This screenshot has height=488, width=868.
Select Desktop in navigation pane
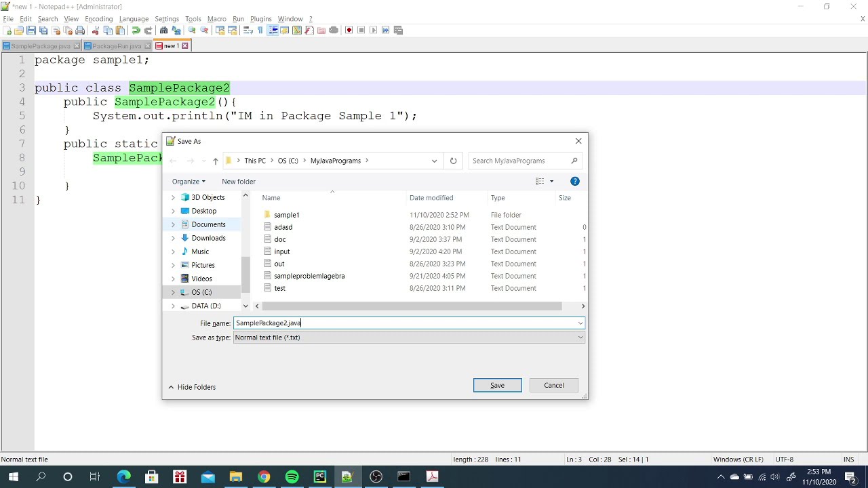click(203, 211)
